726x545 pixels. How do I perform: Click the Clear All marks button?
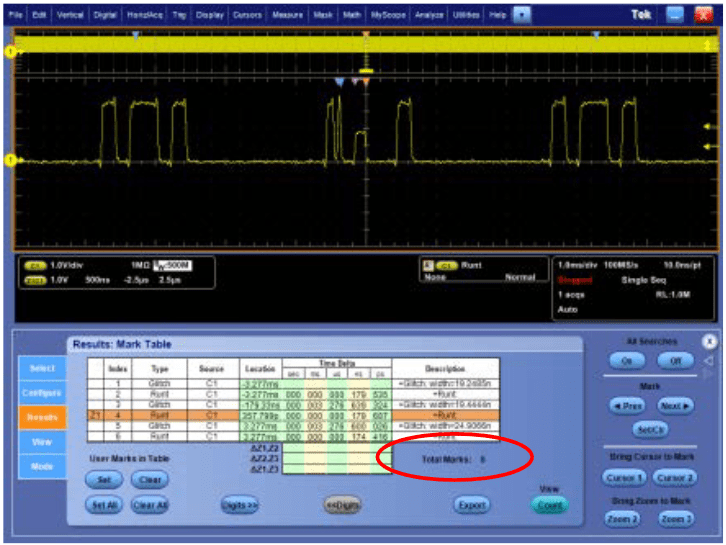(x=151, y=505)
